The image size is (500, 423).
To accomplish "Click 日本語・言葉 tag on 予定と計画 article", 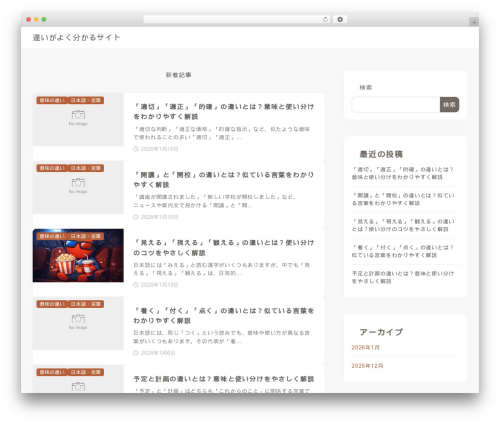I will click(x=86, y=372).
